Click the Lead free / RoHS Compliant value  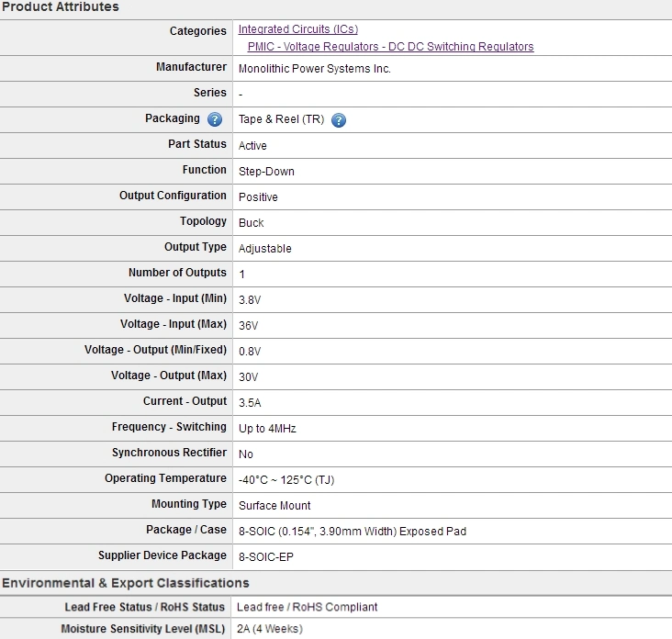click(x=307, y=607)
